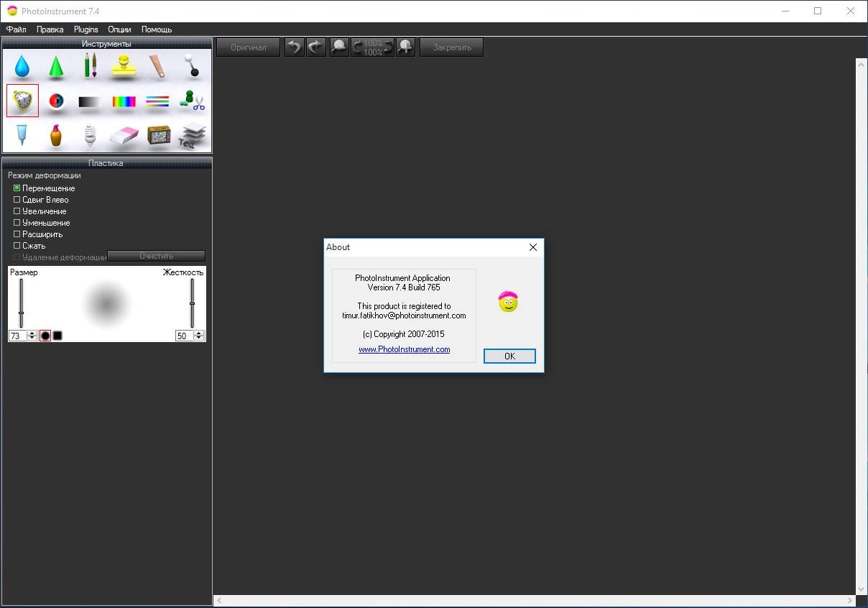This screenshot has height=608, width=868.
Task: Select the blue water drop (blur) tool
Action: tap(22, 67)
